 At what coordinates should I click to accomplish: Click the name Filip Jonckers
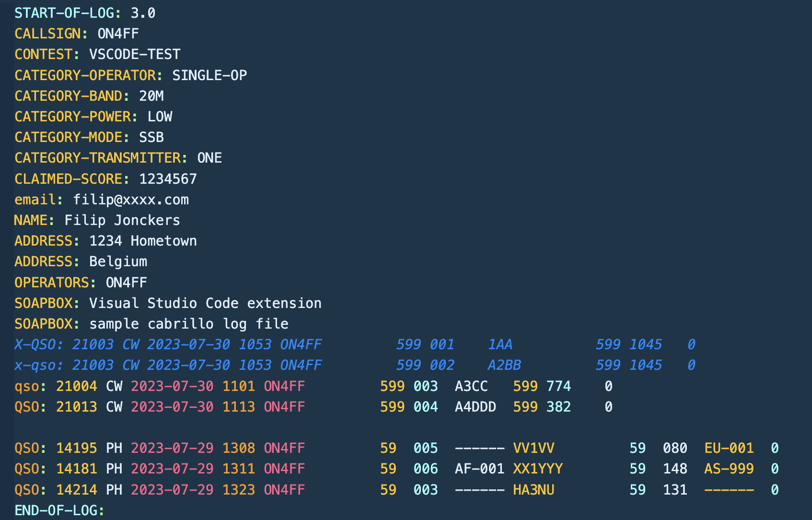122,220
